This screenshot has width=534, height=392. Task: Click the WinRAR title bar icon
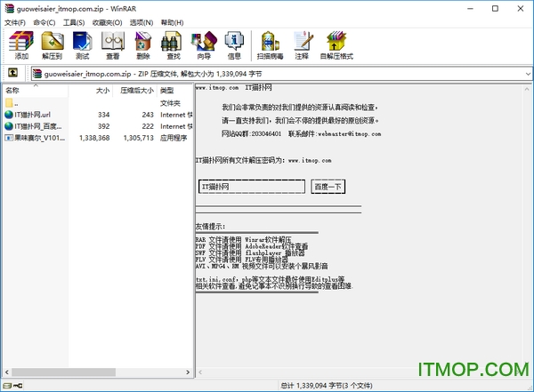click(x=9, y=9)
